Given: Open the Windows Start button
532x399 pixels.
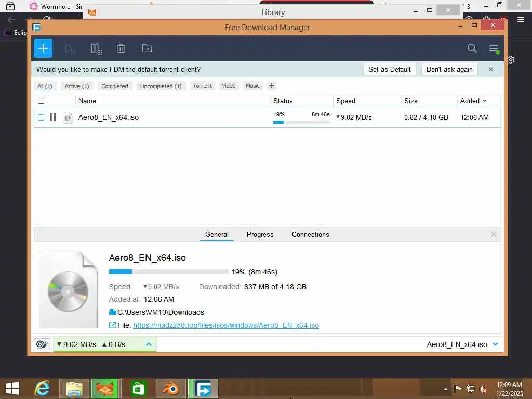Looking at the screenshot, I should click(12, 389).
